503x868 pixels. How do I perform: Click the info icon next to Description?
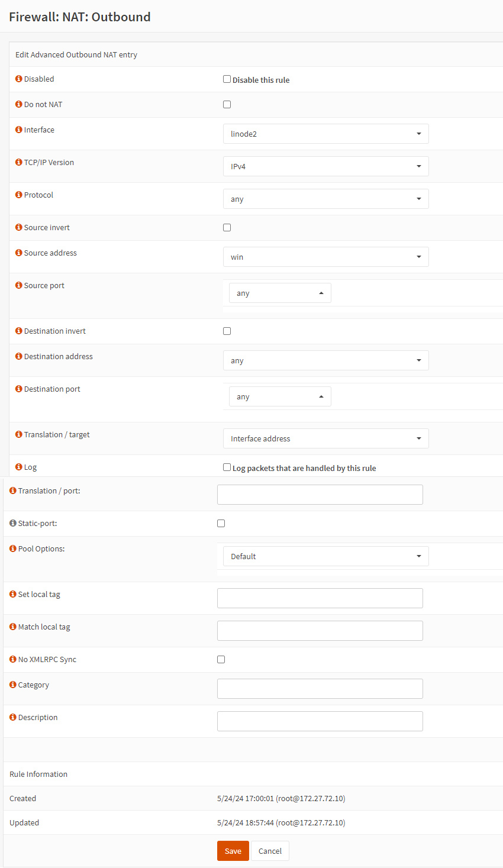13,717
